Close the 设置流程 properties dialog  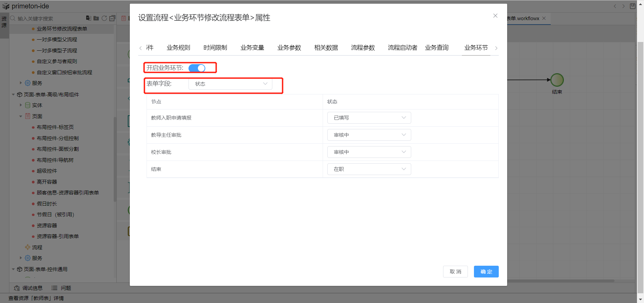[x=495, y=16]
